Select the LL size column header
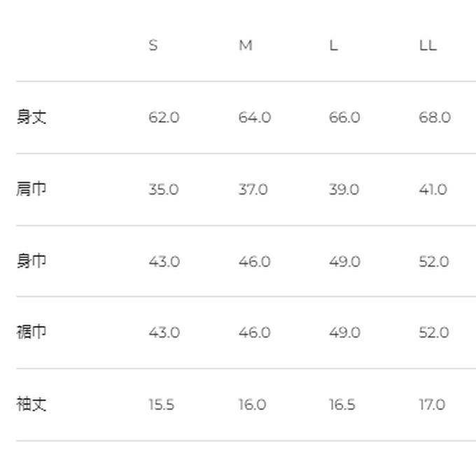The width and height of the screenshot is (476, 476). (x=428, y=45)
